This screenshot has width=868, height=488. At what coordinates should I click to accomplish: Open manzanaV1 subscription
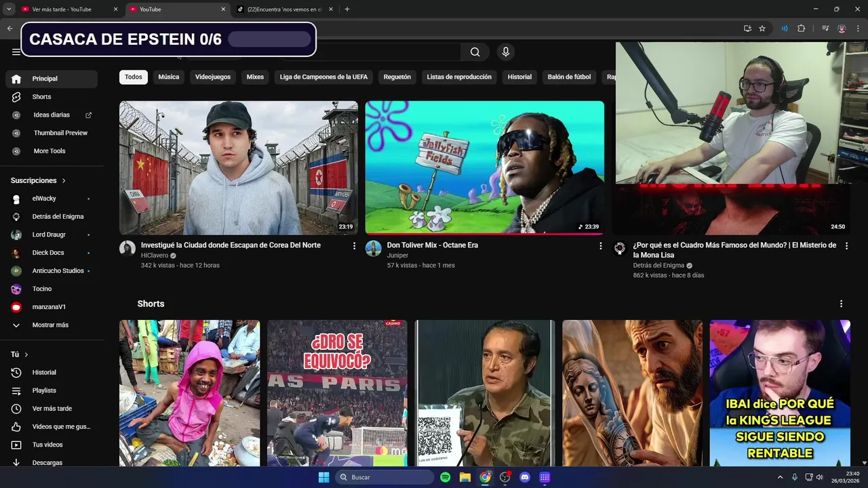pyautogui.click(x=52, y=307)
